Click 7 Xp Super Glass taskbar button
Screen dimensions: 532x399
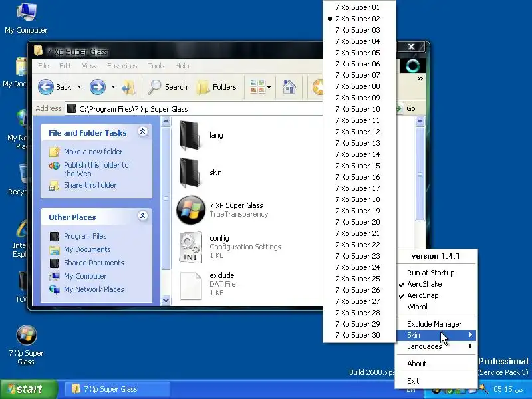click(118, 389)
